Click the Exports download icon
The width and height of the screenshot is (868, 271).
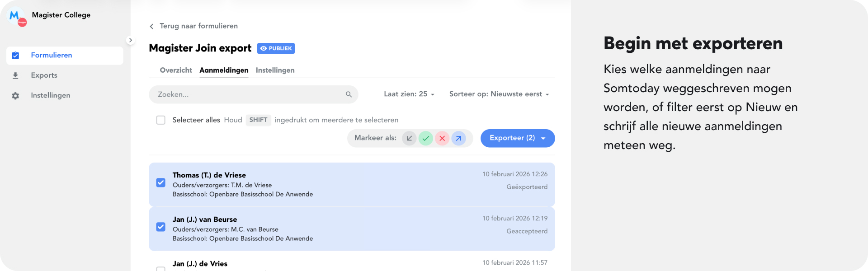click(15, 75)
